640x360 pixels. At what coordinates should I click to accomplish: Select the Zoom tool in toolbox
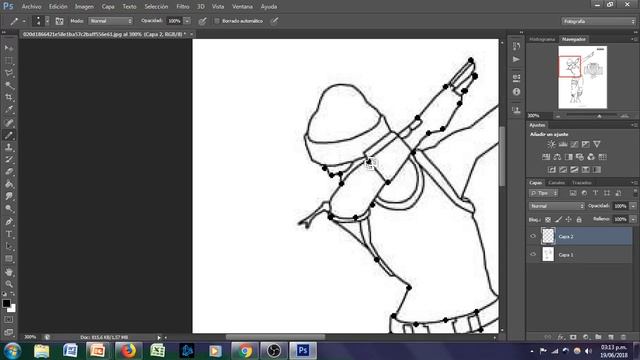pos(9,284)
